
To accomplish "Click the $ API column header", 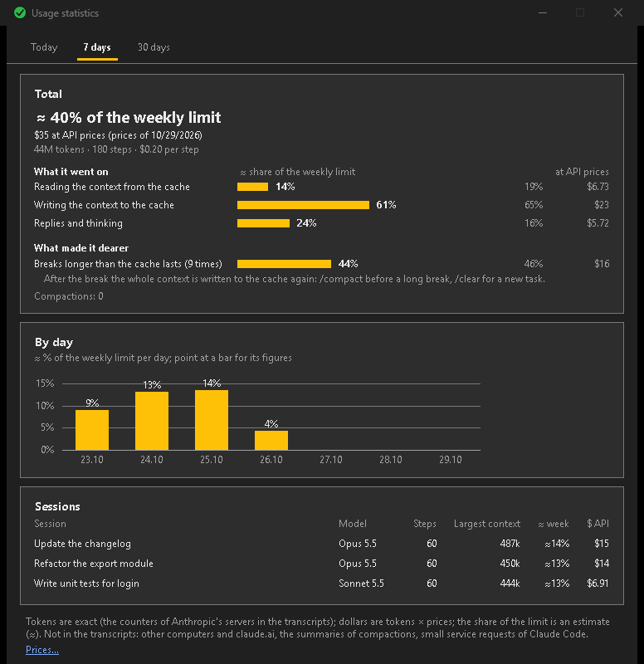I will [598, 524].
